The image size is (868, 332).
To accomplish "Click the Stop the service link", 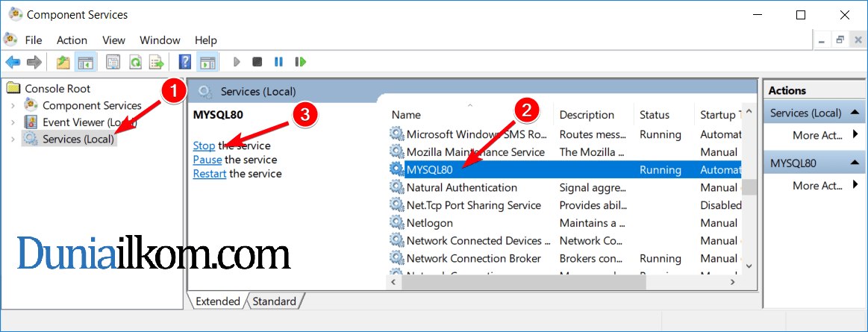I will pos(204,146).
